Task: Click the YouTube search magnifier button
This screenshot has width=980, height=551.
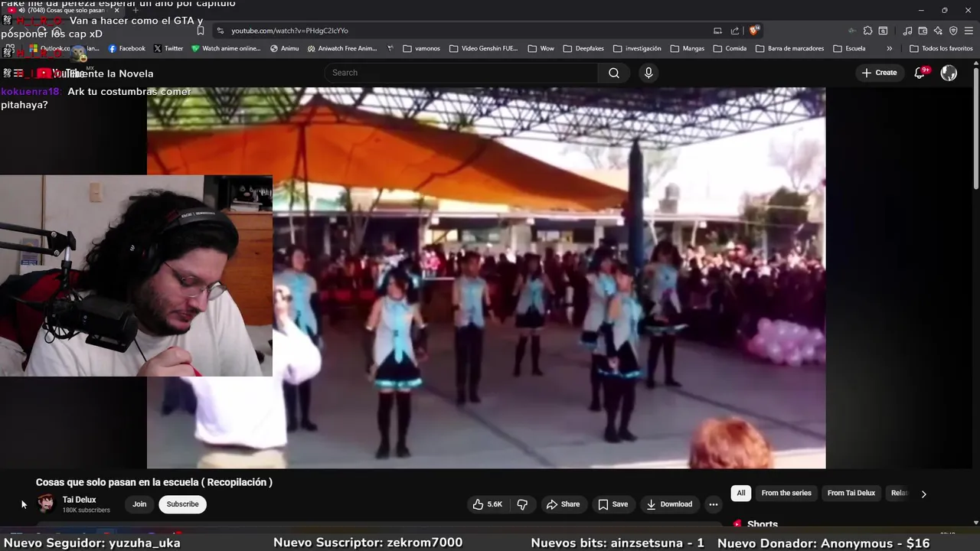Action: (614, 73)
